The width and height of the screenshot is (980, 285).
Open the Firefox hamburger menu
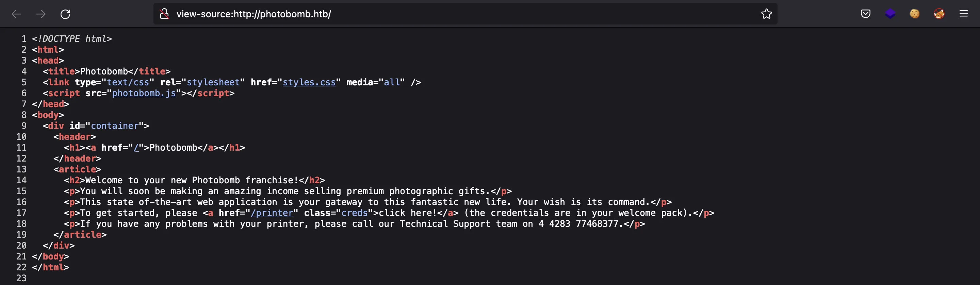(x=964, y=14)
